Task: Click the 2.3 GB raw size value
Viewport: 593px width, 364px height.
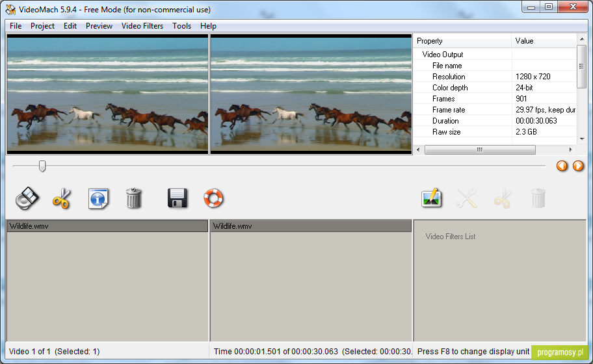Action: 526,132
